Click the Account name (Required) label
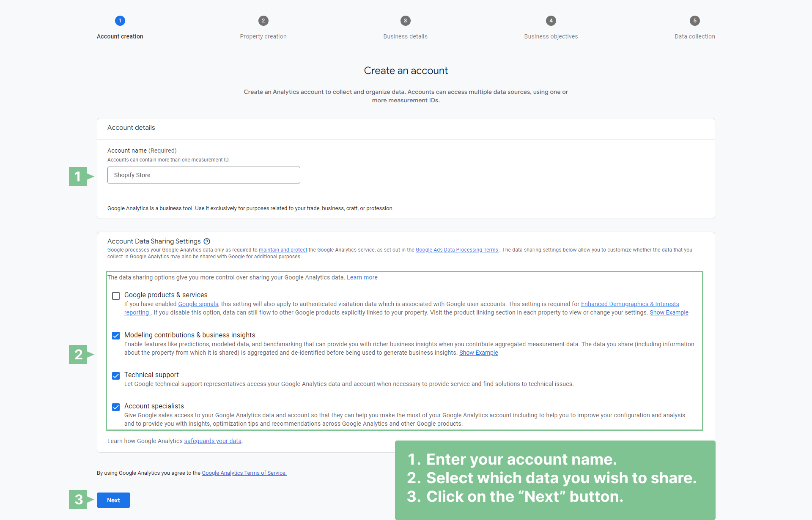Screen dimensions: 812x520 tap(142, 151)
